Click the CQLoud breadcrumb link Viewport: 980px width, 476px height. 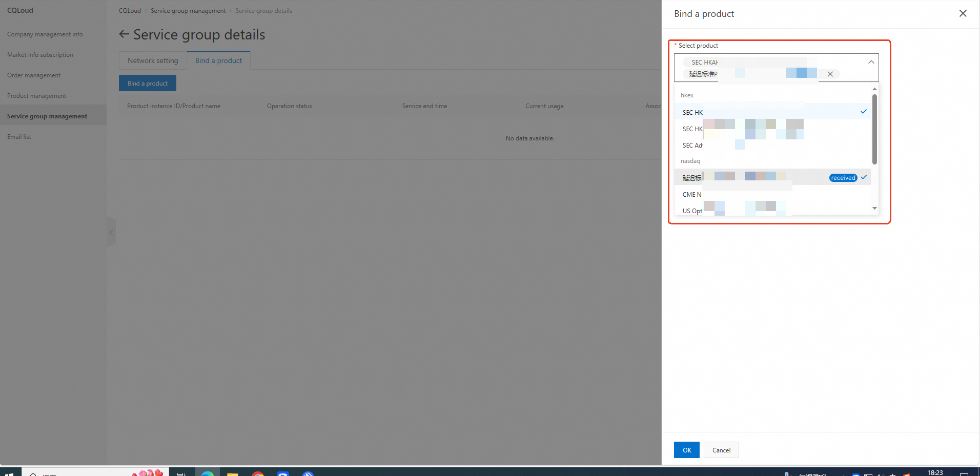point(130,11)
